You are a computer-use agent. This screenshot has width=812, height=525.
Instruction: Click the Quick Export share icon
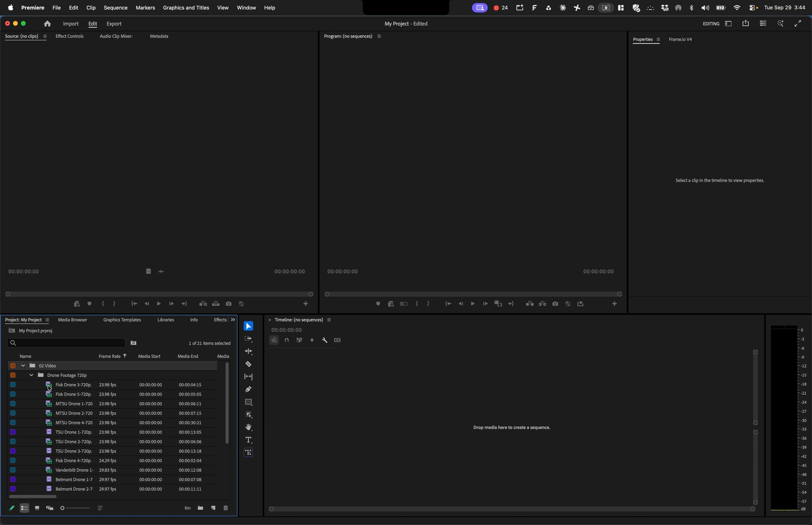click(745, 24)
